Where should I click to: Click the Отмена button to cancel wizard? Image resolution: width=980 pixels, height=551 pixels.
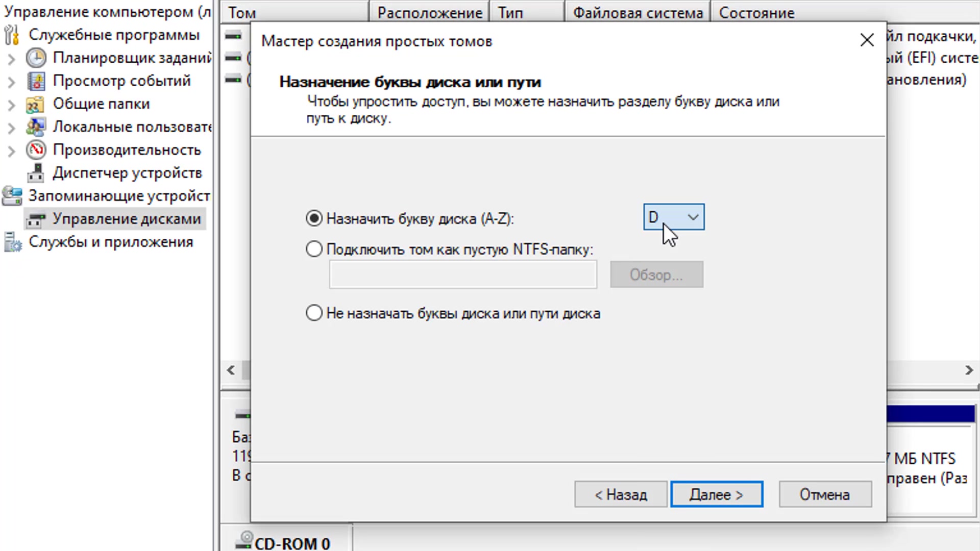click(x=824, y=494)
